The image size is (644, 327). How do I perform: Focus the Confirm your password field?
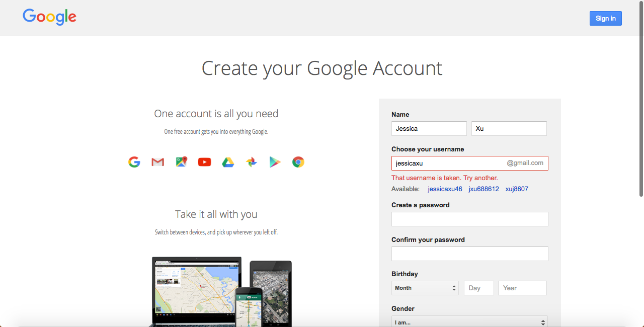pyautogui.click(x=470, y=254)
